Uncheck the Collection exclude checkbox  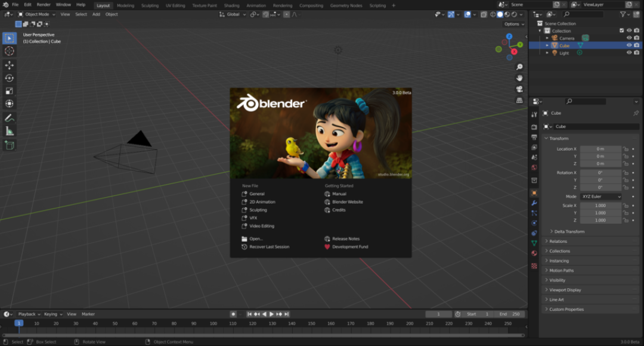[x=621, y=31]
